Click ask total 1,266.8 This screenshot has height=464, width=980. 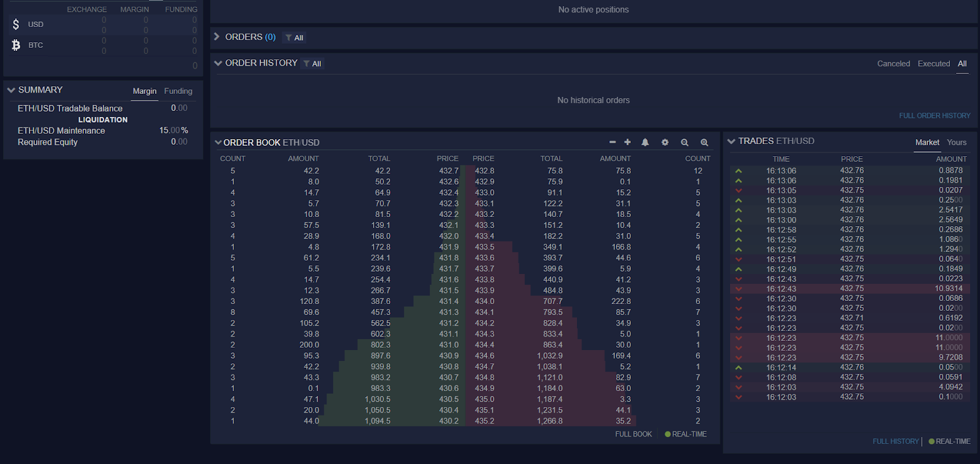(x=549, y=421)
